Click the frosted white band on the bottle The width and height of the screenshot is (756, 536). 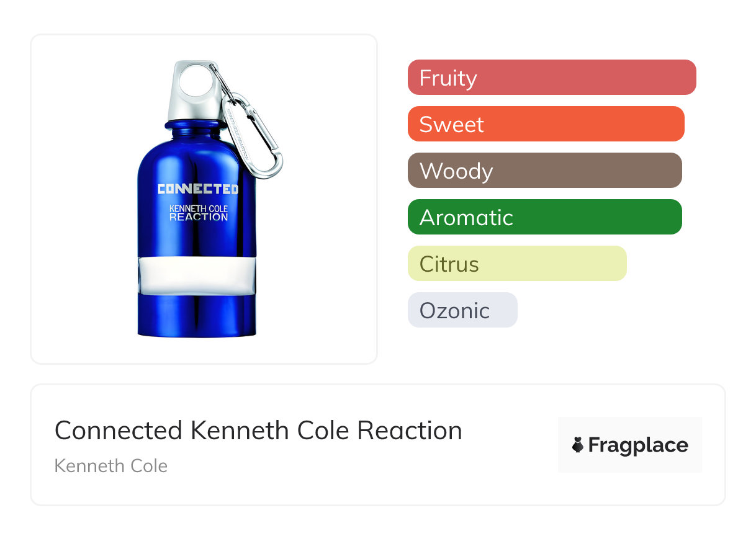coord(196,273)
